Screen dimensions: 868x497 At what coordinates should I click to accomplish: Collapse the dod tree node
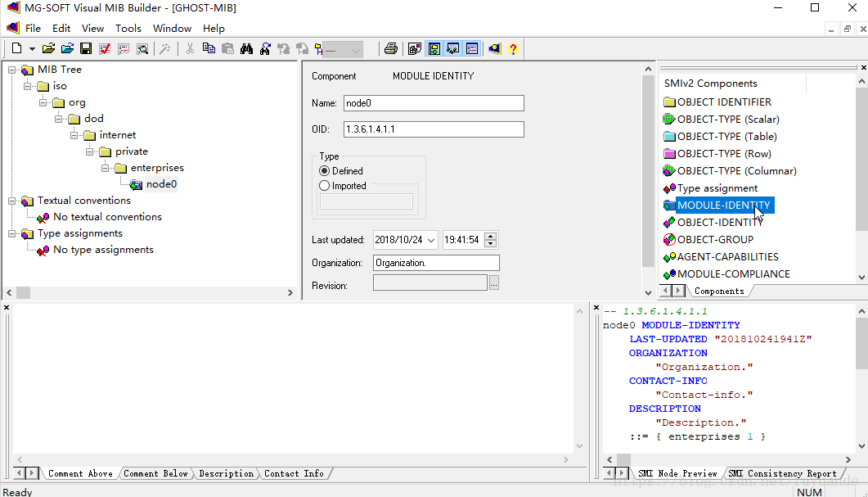(x=58, y=119)
